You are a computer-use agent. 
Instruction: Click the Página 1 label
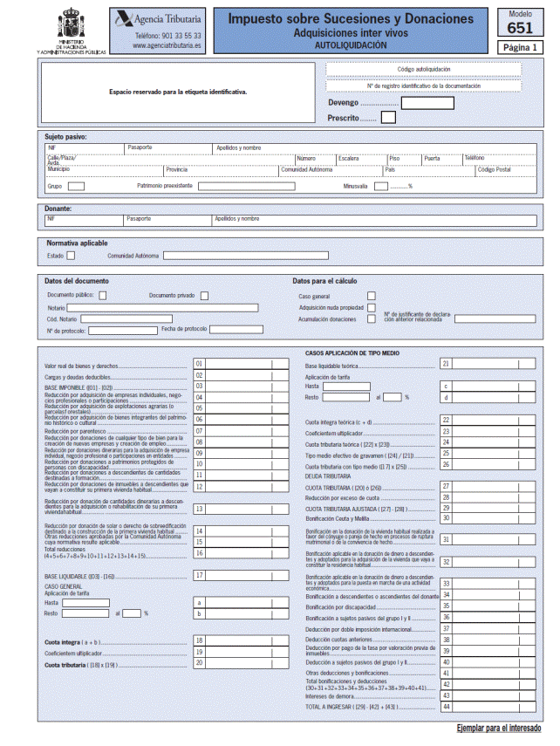(x=520, y=48)
